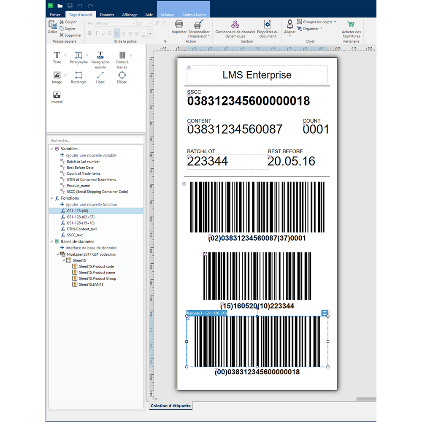Viewport: 422px width, 422px height.
Task: Click the Aligner icon
Action: [290, 24]
